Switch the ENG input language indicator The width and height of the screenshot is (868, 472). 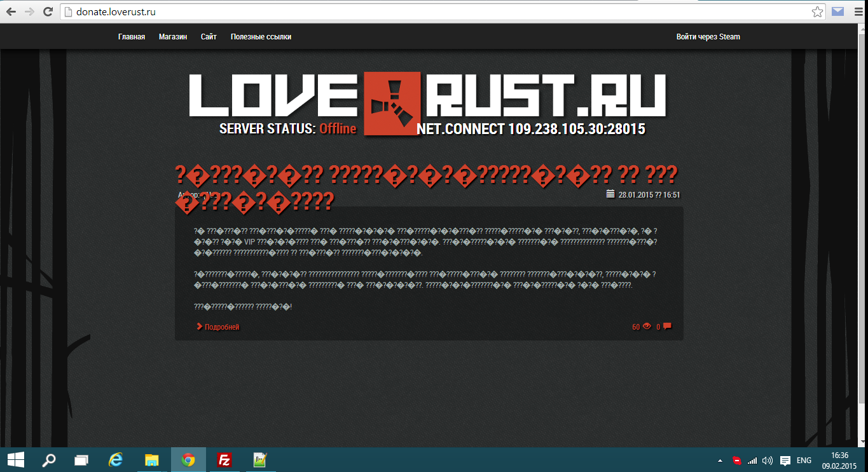[804, 460]
